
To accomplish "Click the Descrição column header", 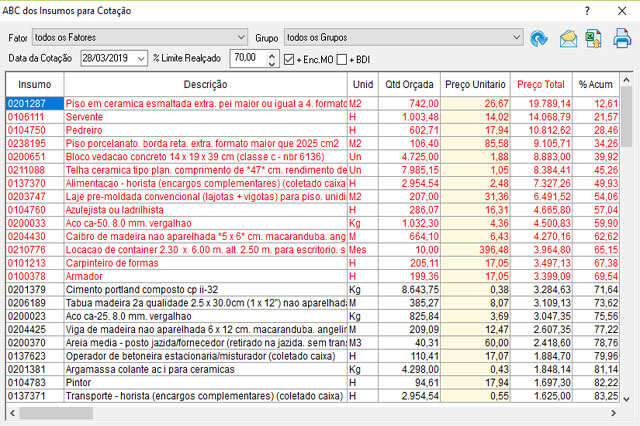I will [x=205, y=84].
